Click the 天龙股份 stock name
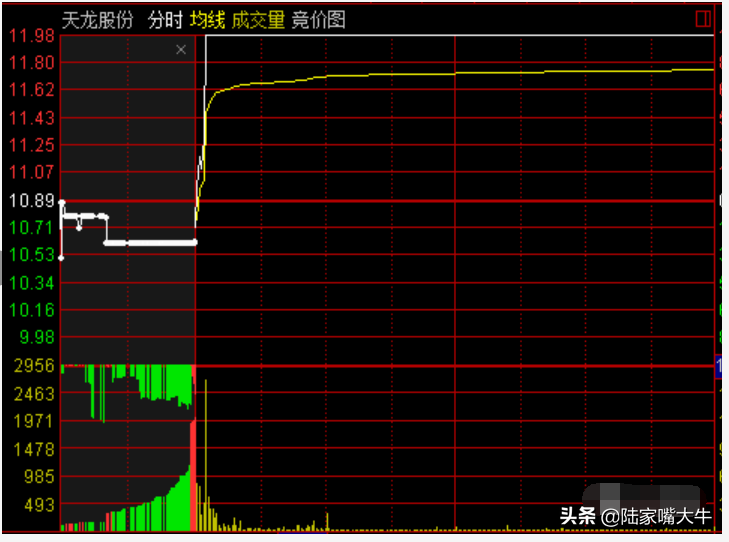This screenshot has height=542, width=729. [x=98, y=20]
